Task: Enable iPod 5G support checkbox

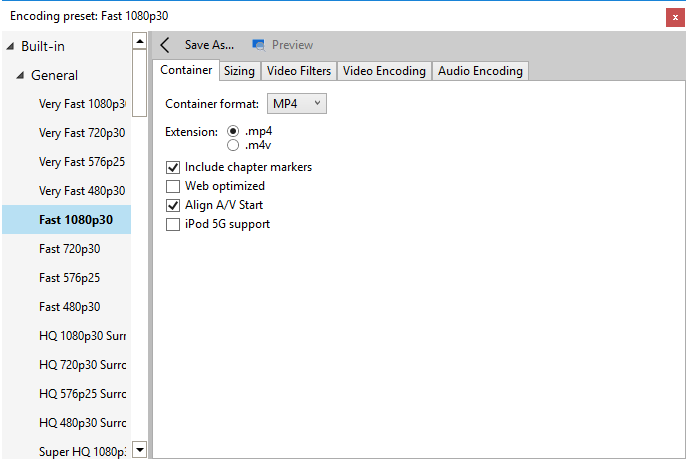Action: (173, 224)
